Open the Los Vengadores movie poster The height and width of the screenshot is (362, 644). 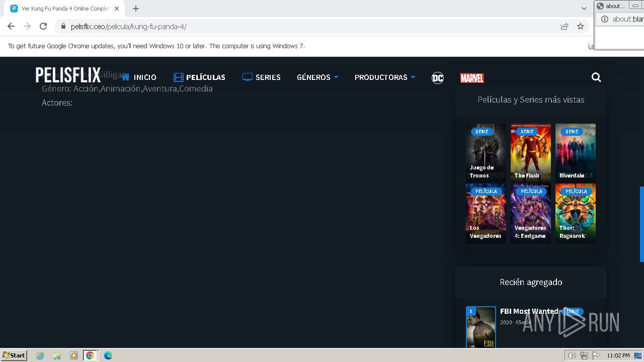pos(486,213)
